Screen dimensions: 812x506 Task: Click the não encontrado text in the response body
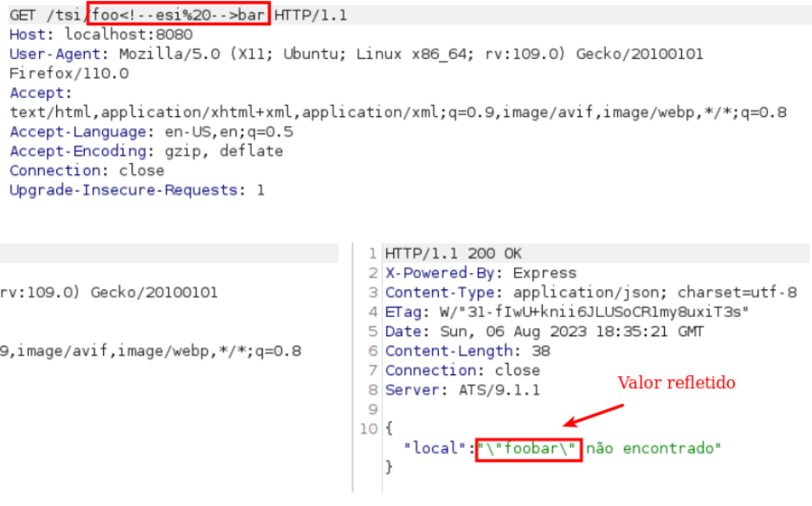tap(653, 448)
